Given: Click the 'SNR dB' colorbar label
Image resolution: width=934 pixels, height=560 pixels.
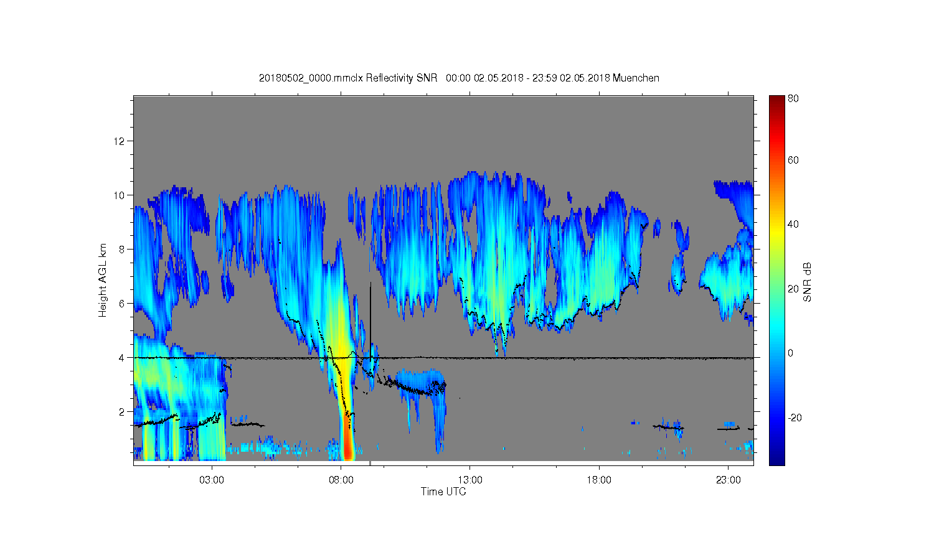Looking at the screenshot, I should click(x=808, y=282).
